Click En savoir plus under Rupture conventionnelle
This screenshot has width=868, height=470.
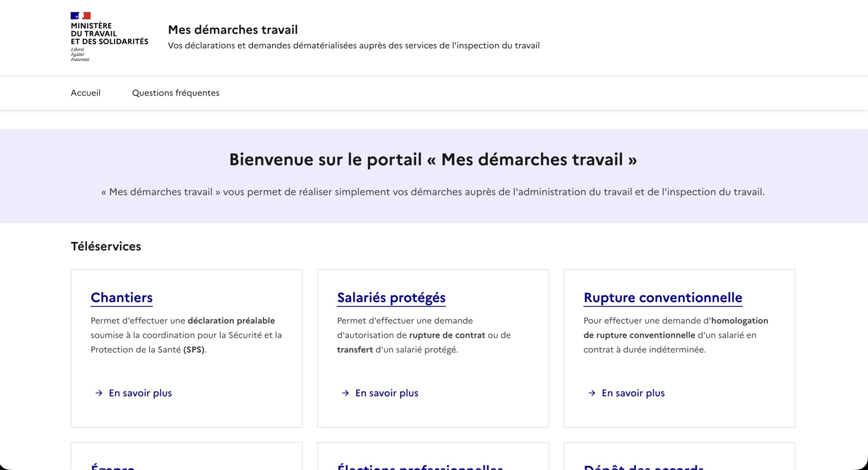coord(633,393)
